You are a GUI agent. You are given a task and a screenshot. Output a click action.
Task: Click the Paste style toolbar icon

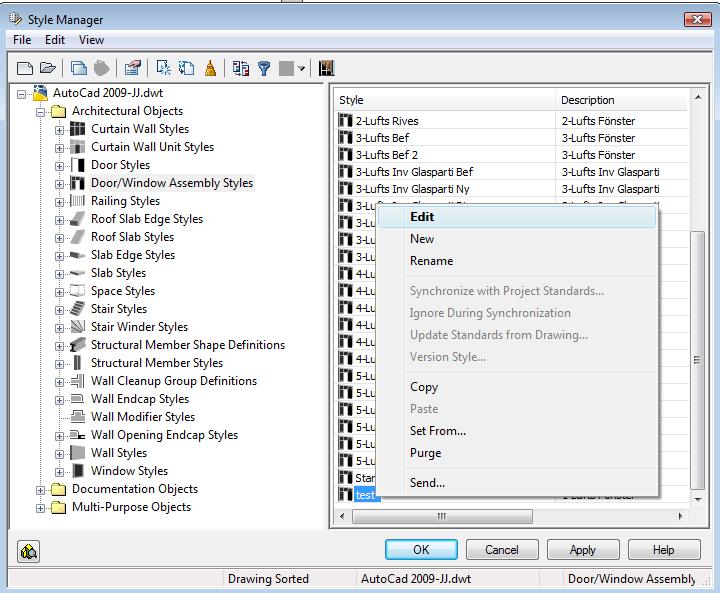[x=101, y=68]
